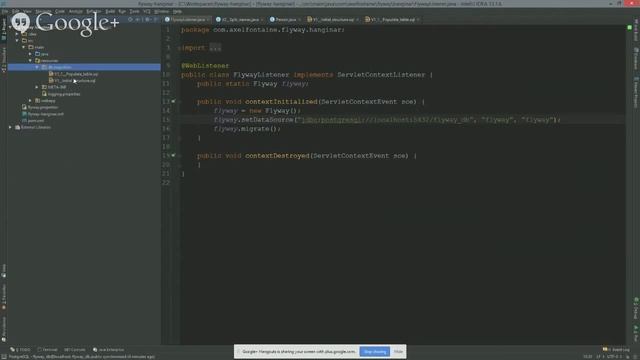This screenshot has width=640, height=360.
Task: Switch to the Person.java editor tab
Action: click(x=285, y=19)
